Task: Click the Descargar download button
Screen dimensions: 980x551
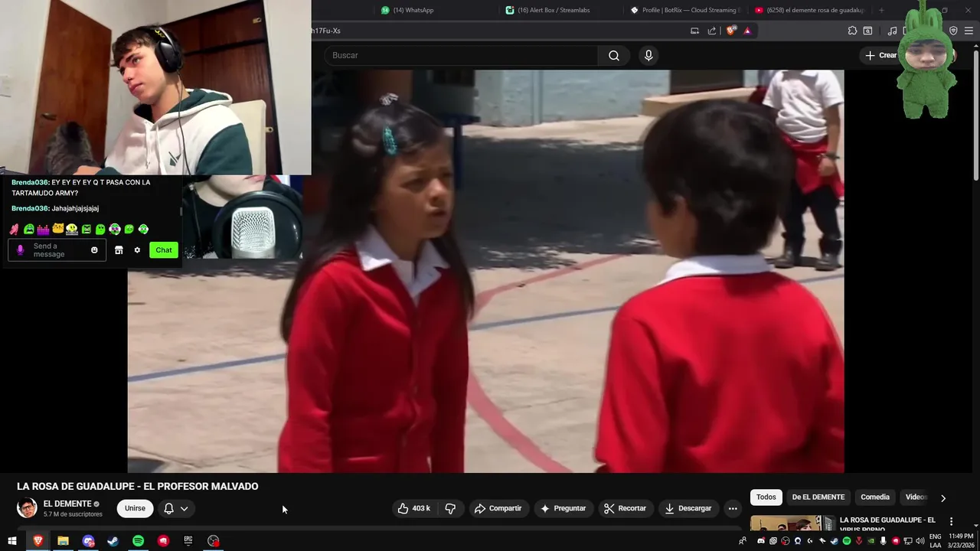Action: click(x=688, y=508)
